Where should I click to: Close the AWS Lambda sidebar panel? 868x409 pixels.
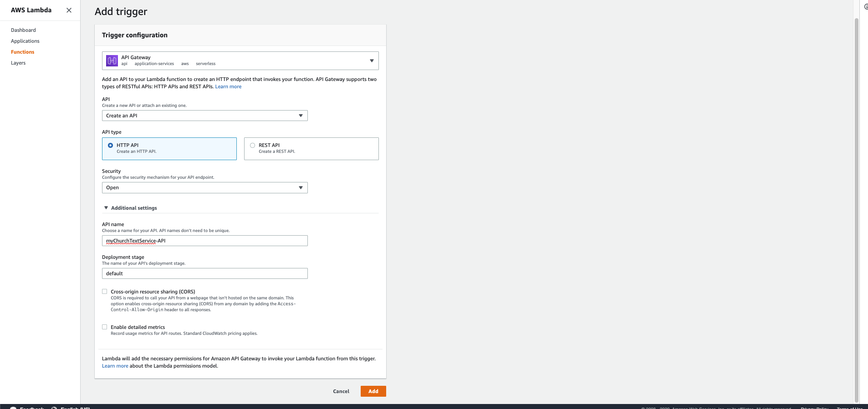(69, 10)
